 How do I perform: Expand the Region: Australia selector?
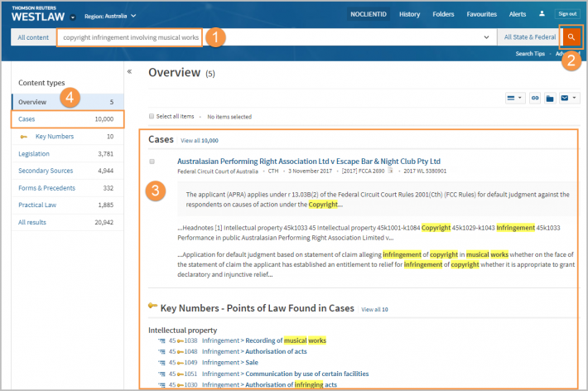pos(110,16)
